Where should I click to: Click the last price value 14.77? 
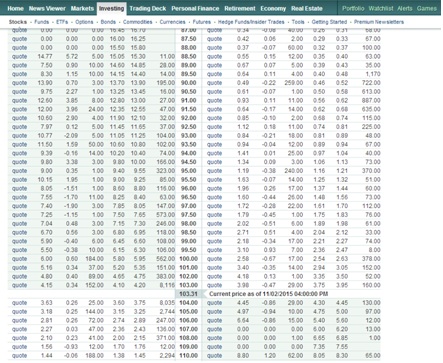pos(45,57)
